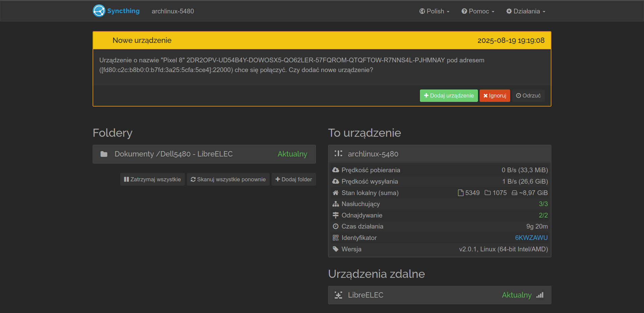Click the folder icon beside Dokumenty

104,154
